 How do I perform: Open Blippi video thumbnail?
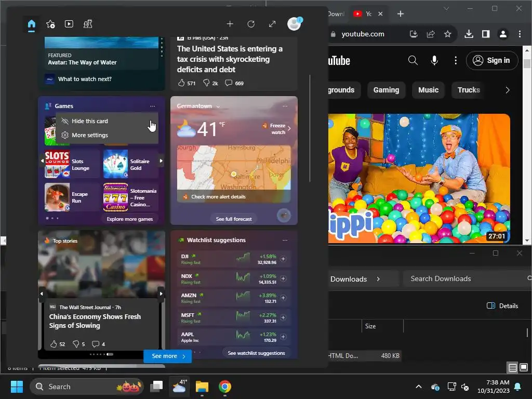point(419,179)
